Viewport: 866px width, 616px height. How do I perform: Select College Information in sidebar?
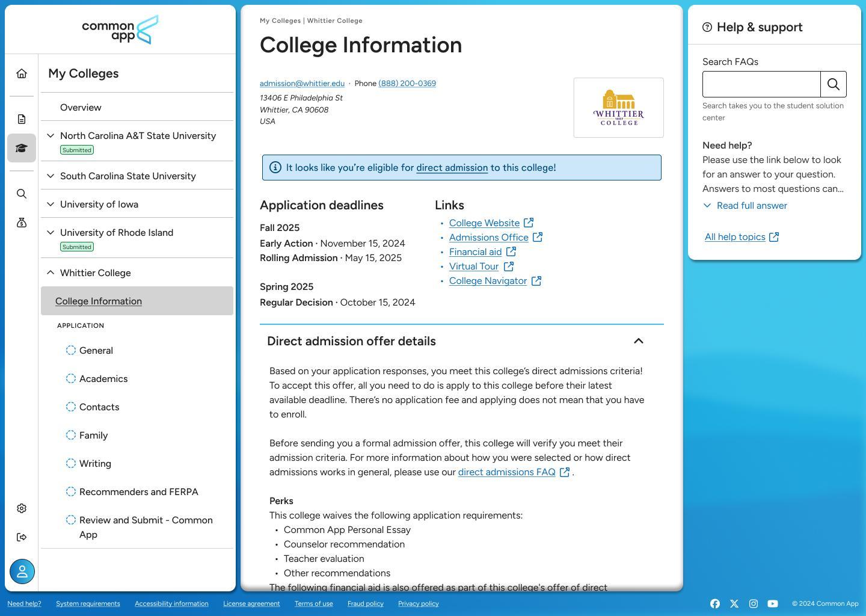(x=137, y=301)
